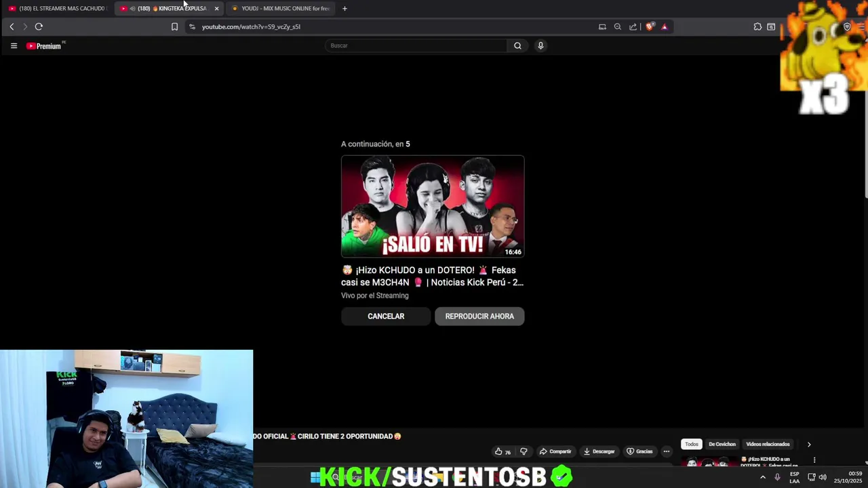Viewport: 868px width, 488px height.
Task: Switch to YOUDJ MIX MUSIC ONLINE tab
Action: (x=281, y=8)
